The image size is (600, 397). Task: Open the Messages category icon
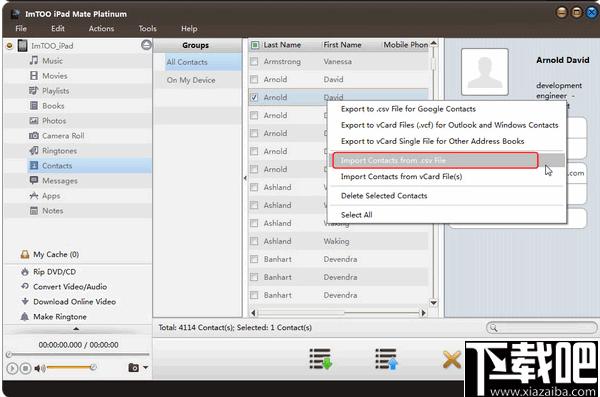[34, 180]
